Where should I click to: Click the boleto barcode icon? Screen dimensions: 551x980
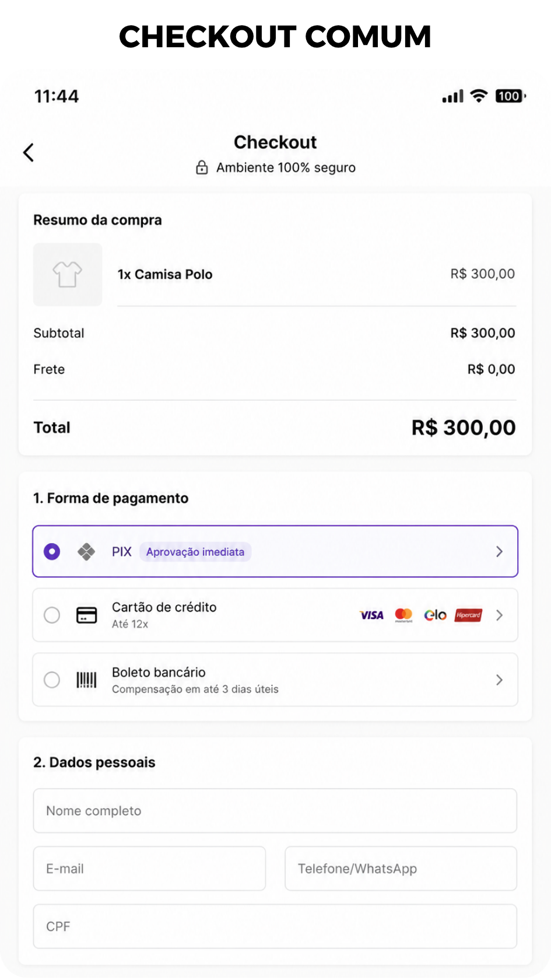coord(87,680)
